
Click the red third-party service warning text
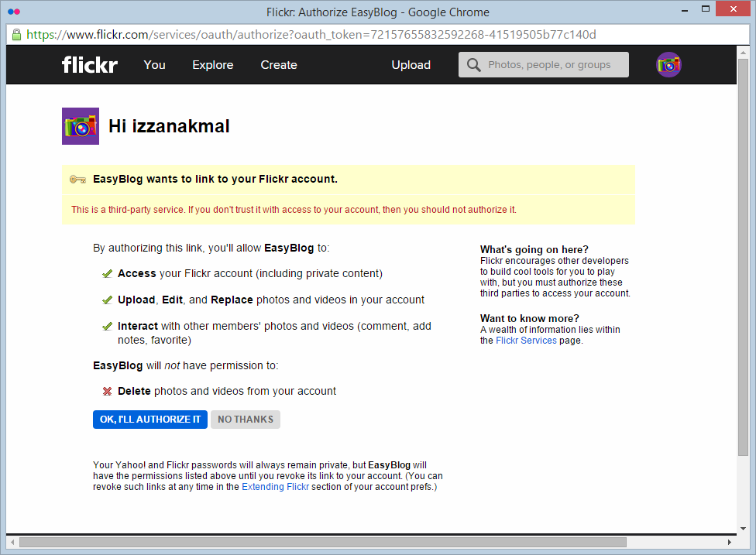[294, 210]
